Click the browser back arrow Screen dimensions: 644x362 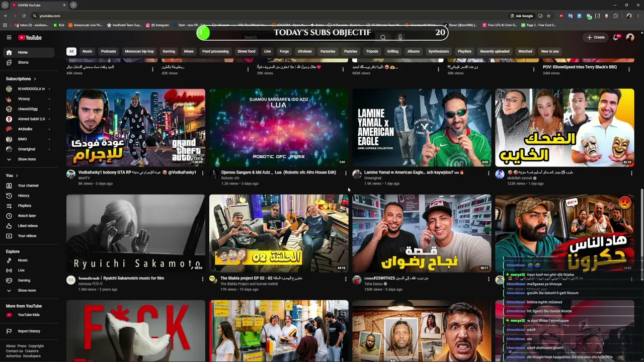tap(6, 16)
